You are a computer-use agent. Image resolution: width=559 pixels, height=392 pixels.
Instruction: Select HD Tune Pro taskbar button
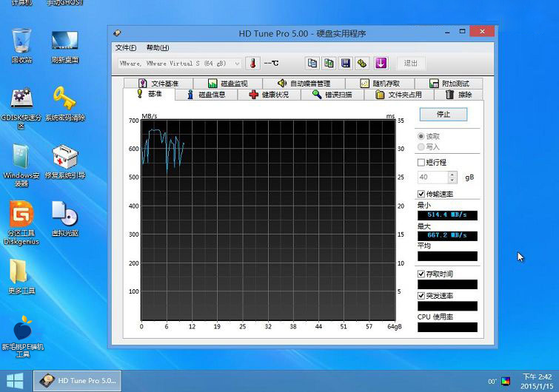(77, 381)
